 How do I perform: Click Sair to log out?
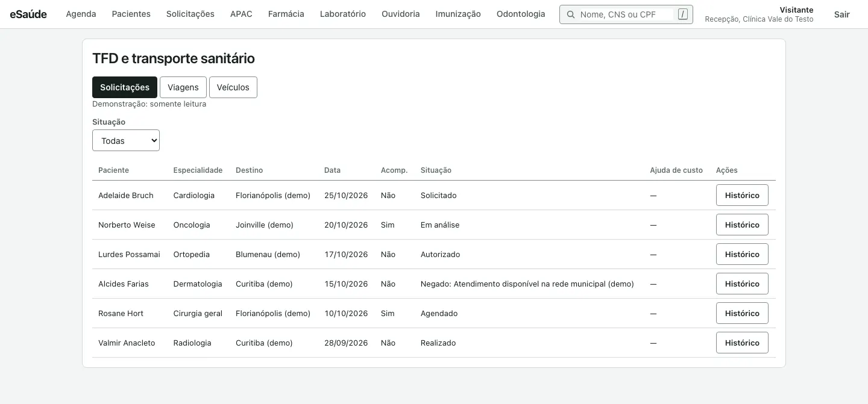tap(842, 14)
